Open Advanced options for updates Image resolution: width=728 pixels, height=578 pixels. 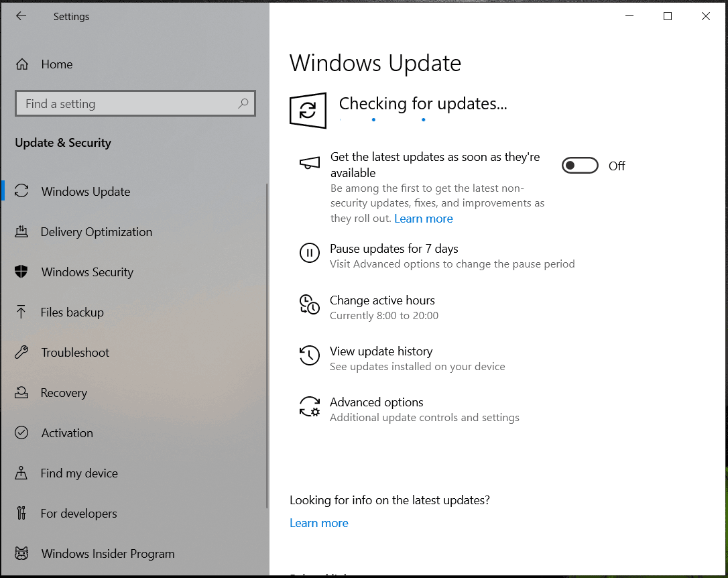[x=376, y=402]
